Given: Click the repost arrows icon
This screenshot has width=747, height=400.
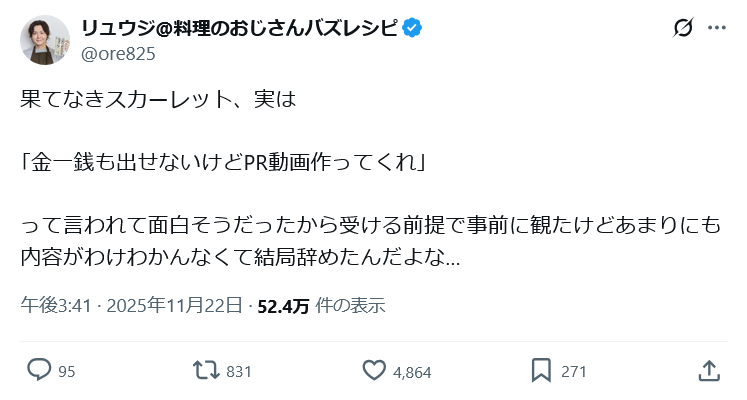Looking at the screenshot, I should click(x=206, y=370).
